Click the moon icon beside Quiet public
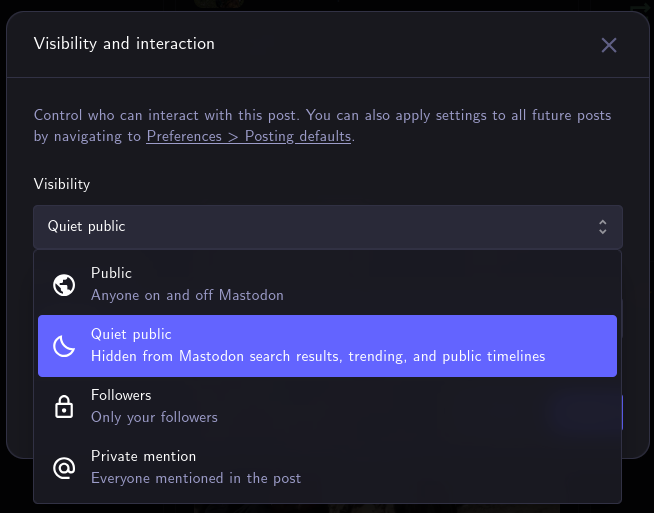This screenshot has width=654, height=513. (x=64, y=346)
